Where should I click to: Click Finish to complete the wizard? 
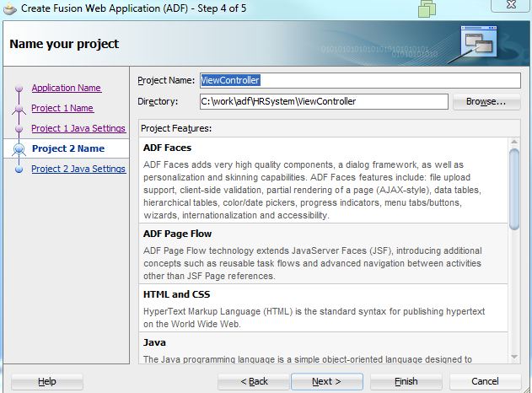coord(406,381)
